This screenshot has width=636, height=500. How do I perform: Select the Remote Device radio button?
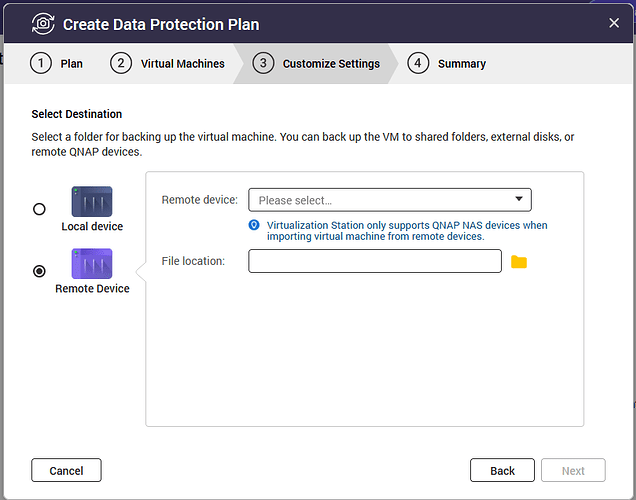[x=39, y=271]
